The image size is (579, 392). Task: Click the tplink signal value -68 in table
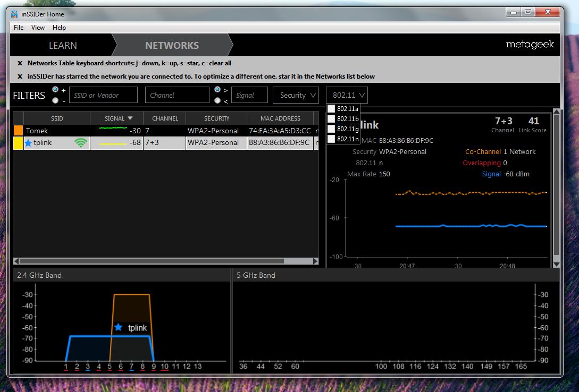135,143
